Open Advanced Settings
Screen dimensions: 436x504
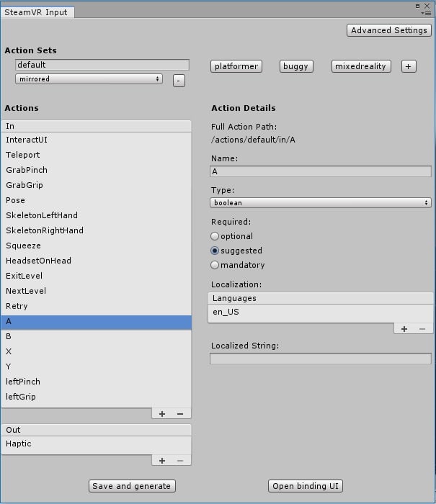coord(389,30)
